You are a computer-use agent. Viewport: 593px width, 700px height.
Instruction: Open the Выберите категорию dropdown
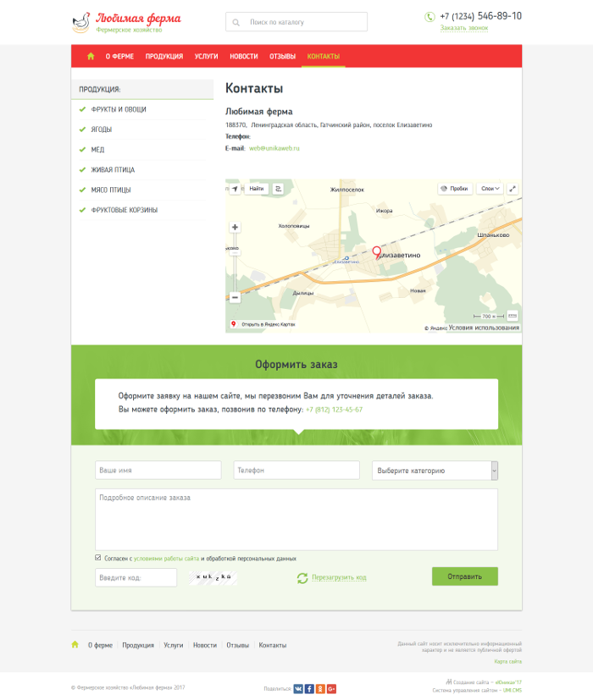(x=435, y=471)
